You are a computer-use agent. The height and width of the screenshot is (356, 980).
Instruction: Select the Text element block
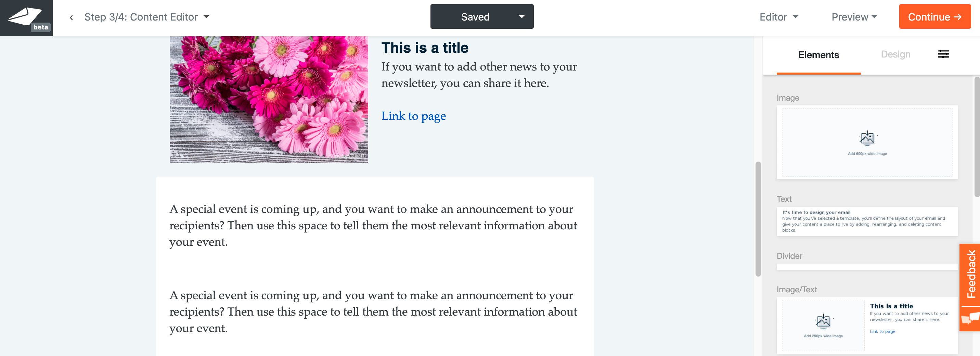point(867,221)
